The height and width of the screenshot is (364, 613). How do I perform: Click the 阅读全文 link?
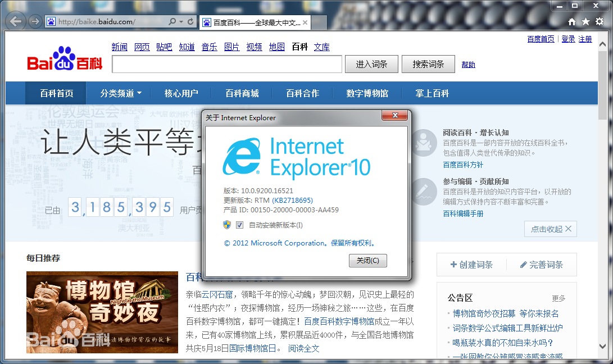point(304,348)
